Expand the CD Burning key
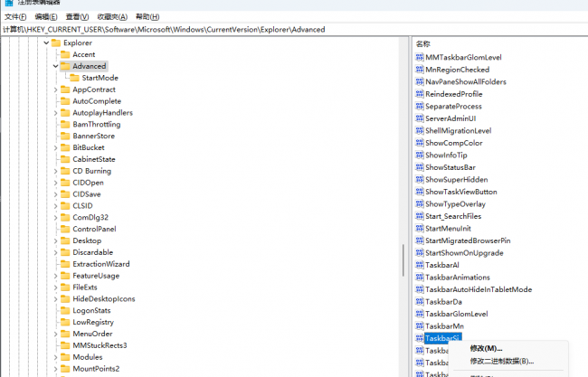Image resolution: width=588 pixels, height=377 pixels. click(55, 171)
